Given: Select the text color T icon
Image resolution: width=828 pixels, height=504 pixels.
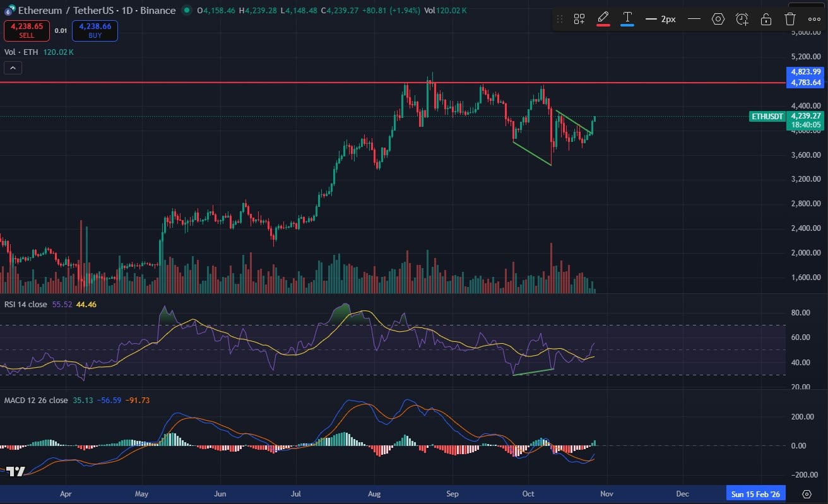Looking at the screenshot, I should pos(627,18).
